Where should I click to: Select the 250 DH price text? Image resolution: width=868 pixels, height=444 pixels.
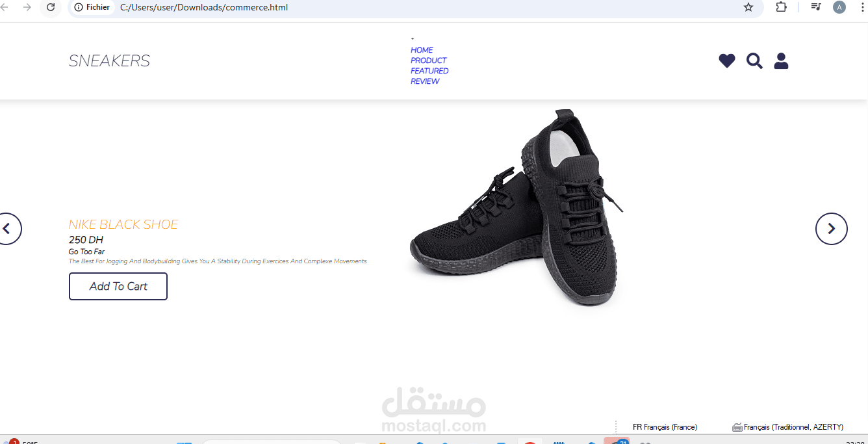[x=86, y=240]
